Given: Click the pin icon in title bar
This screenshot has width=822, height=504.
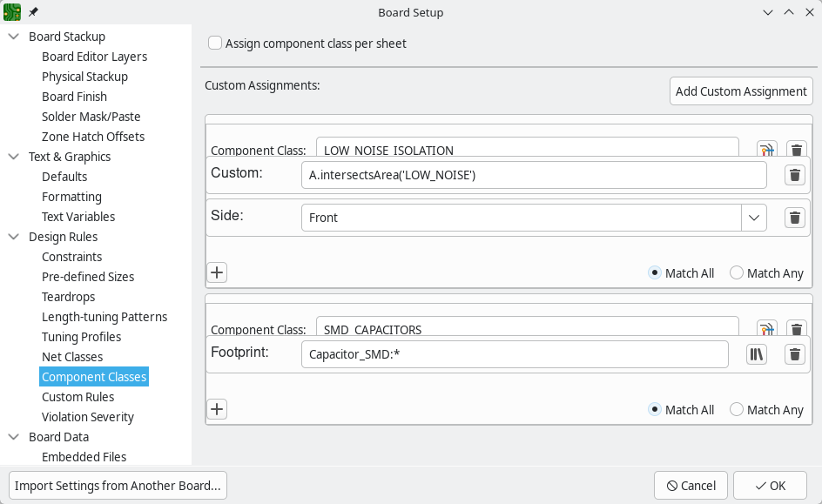Looking at the screenshot, I should 32,12.
